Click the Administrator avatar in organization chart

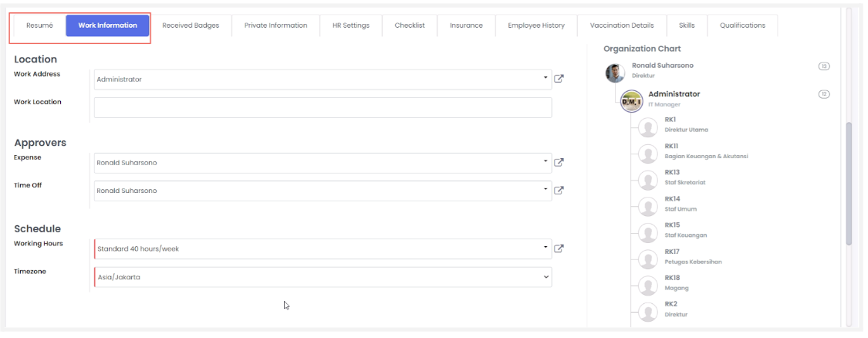click(632, 100)
